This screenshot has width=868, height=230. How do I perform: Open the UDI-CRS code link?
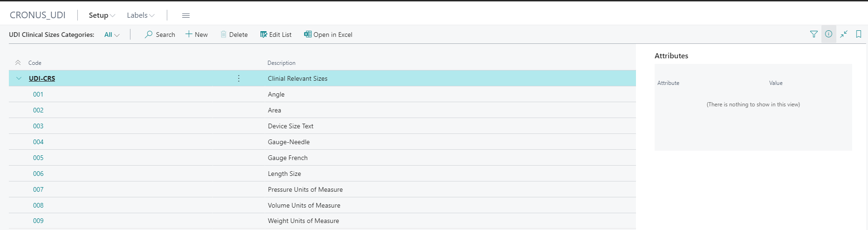(x=42, y=78)
